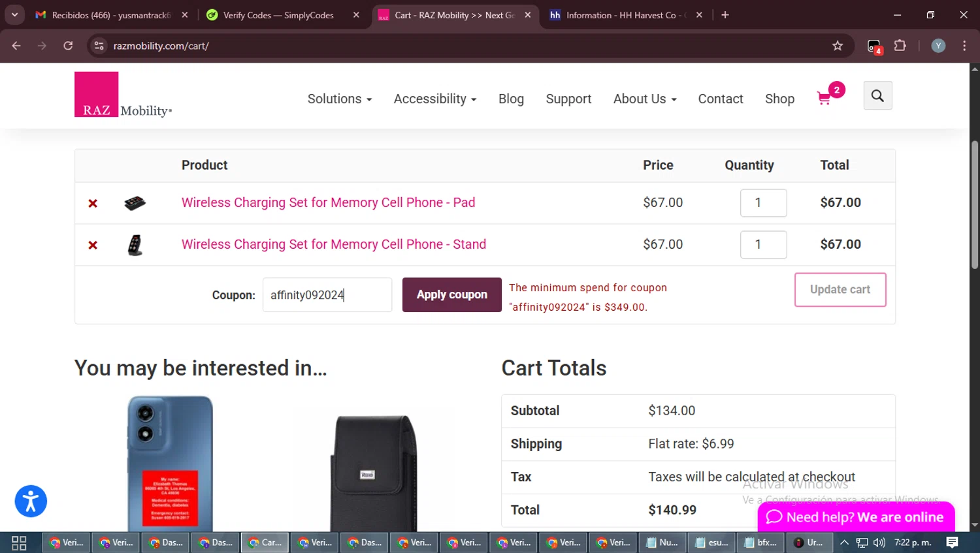Screen dimensions: 980x553
Task: Go back to previous page
Action: click(x=16, y=46)
